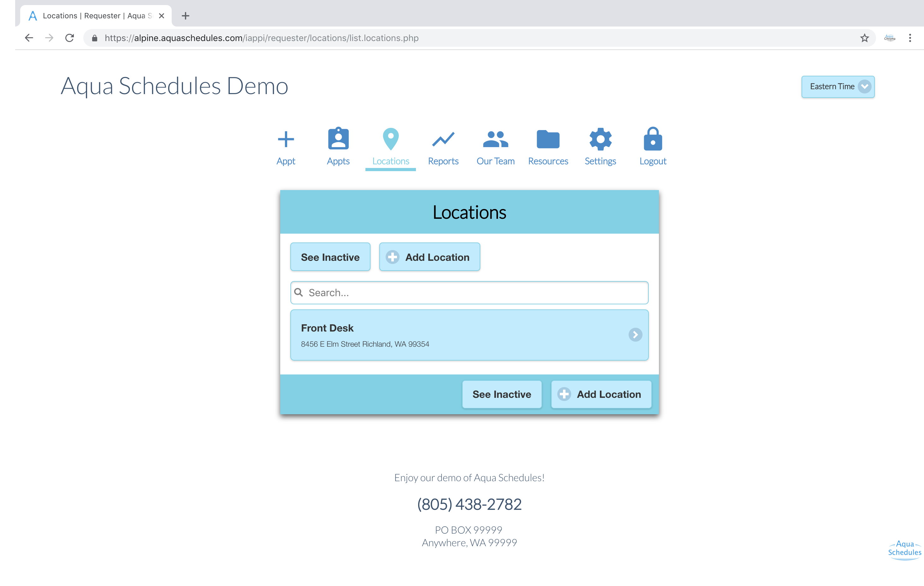Go to the Settings menu label

click(600, 161)
